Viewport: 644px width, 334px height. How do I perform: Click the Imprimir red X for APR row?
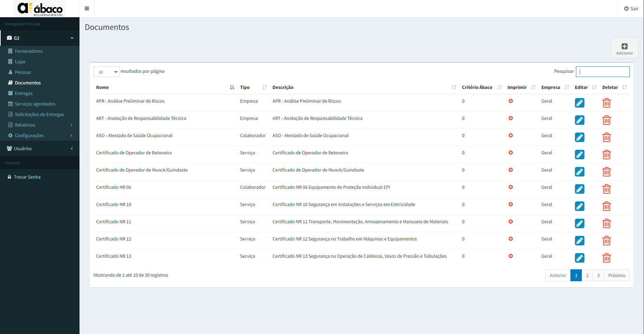pos(510,101)
